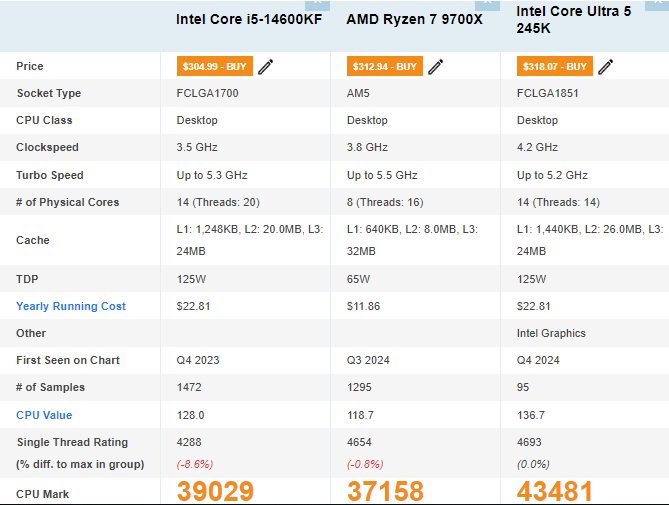Image resolution: width=669 pixels, height=505 pixels.
Task: Click the Socket Type row label
Action: (x=49, y=93)
